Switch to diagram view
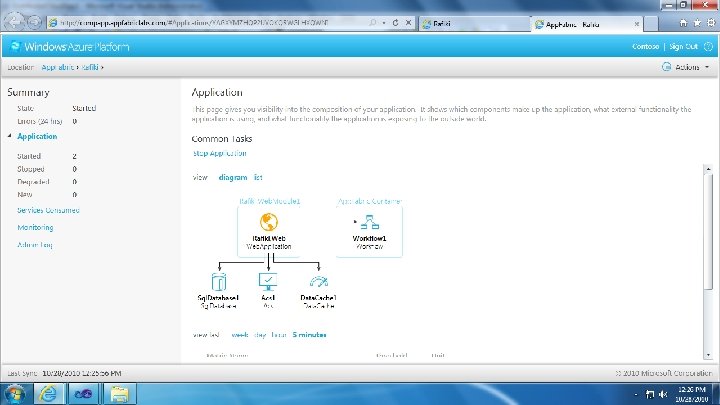 233,177
